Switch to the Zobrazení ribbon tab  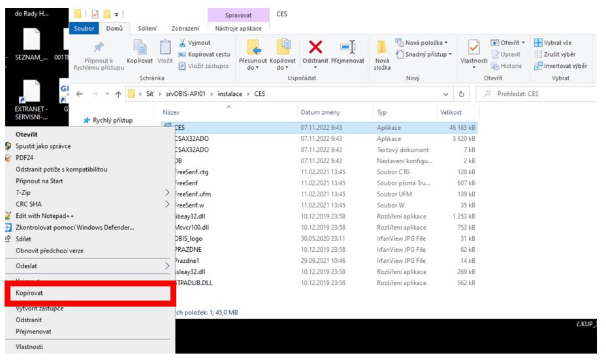[185, 28]
